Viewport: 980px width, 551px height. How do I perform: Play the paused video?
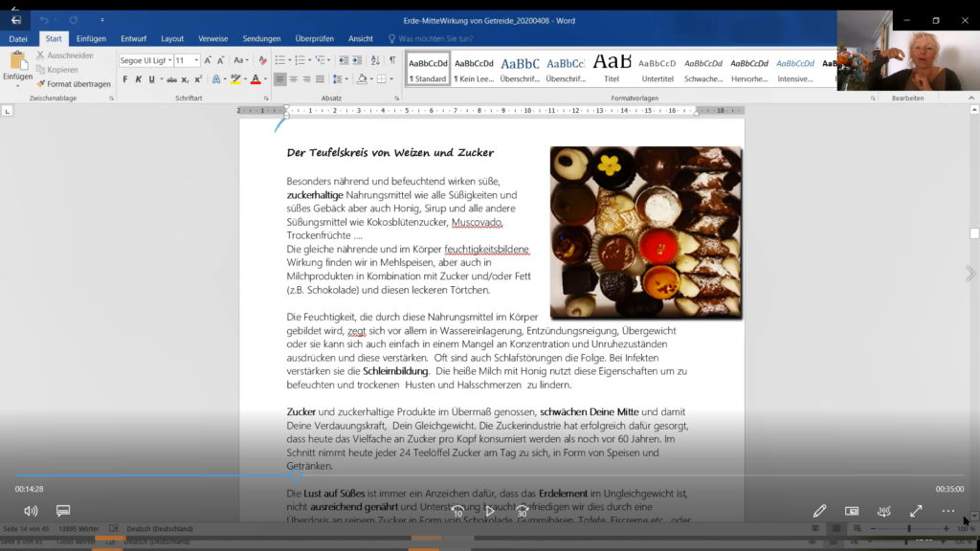click(490, 511)
